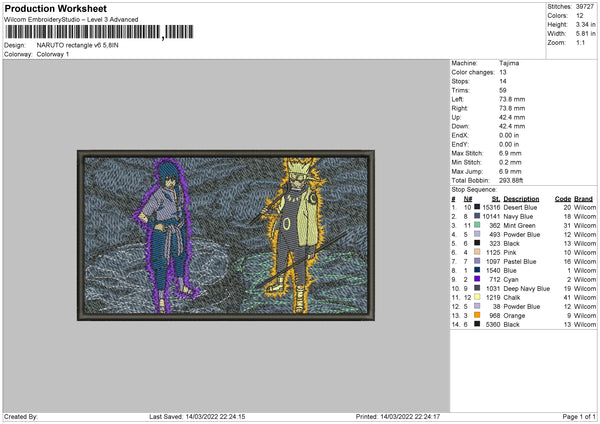Click the Description column header
The image size is (600, 424).
pos(521,198)
